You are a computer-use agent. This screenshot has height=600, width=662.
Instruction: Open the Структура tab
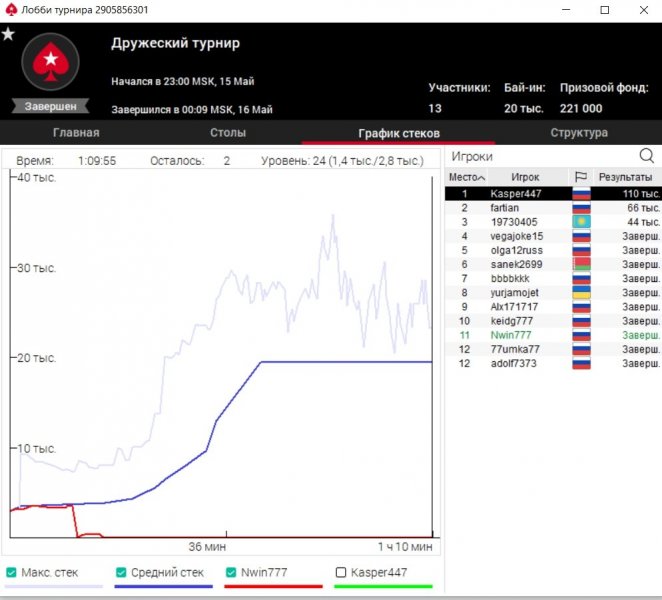coord(578,133)
